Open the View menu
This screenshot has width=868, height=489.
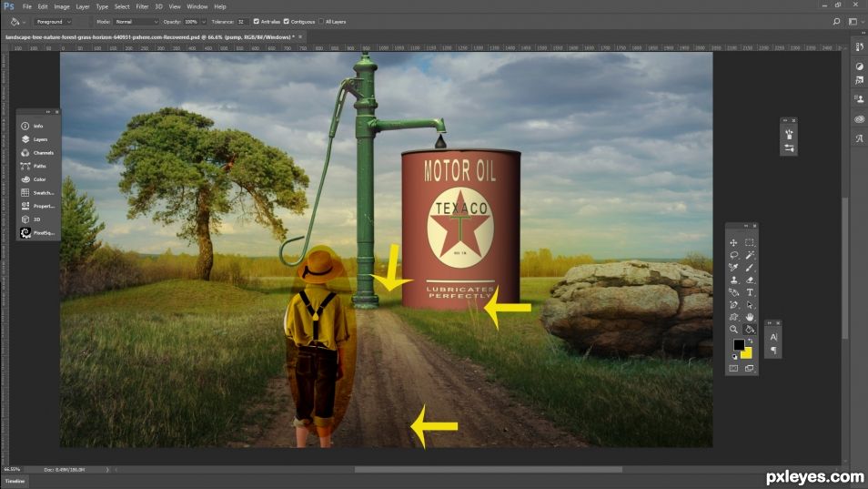[175, 6]
